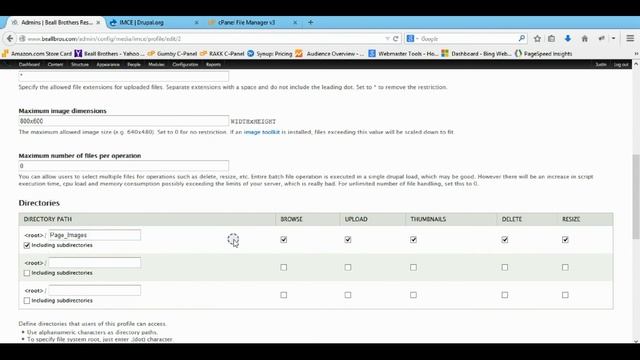The height and width of the screenshot is (360, 640).
Task: Click the browser address bar
Action: [x=204, y=39]
